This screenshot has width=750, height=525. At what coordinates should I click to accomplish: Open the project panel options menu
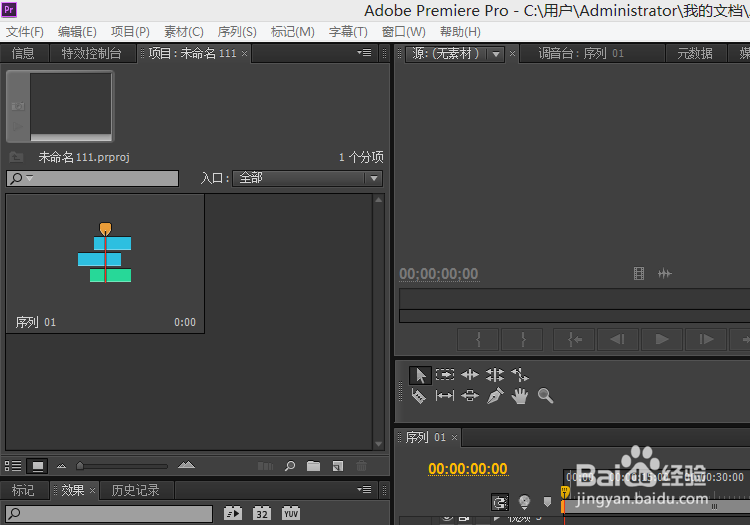coord(364,53)
